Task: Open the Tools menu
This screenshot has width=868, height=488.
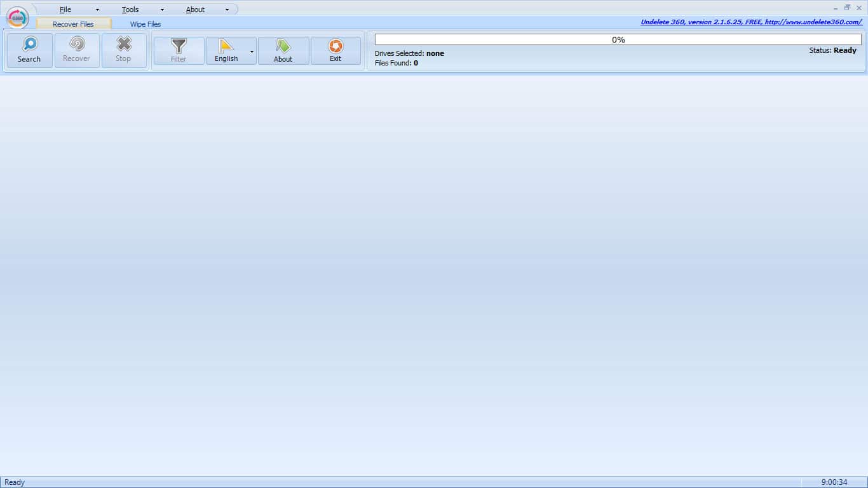Action: tap(130, 10)
